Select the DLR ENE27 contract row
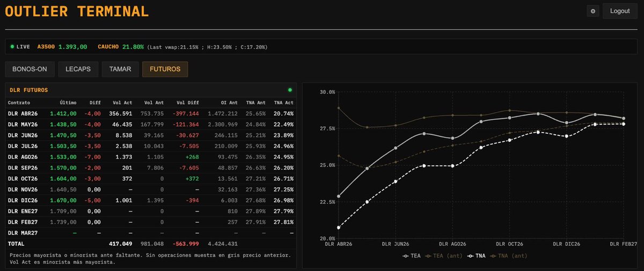644x271 pixels. click(x=151, y=211)
